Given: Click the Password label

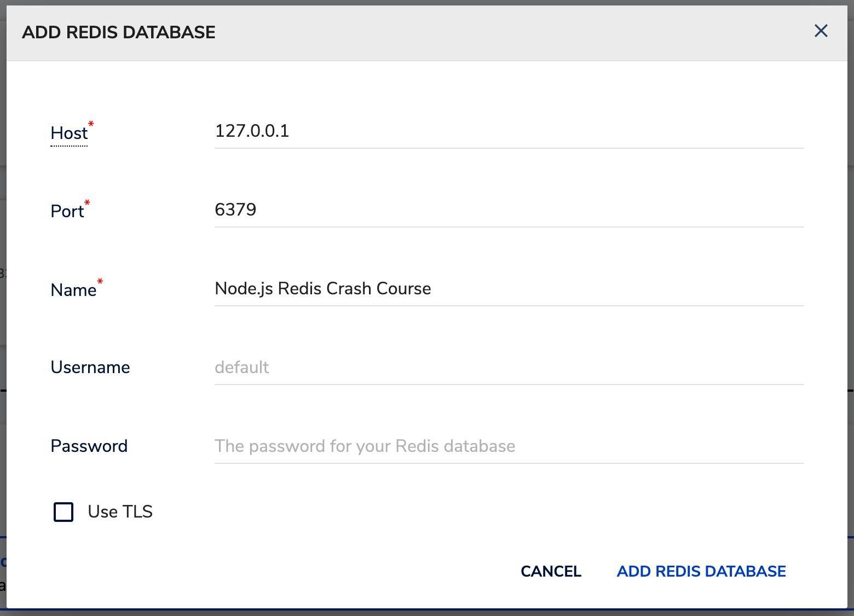Looking at the screenshot, I should 89,446.
